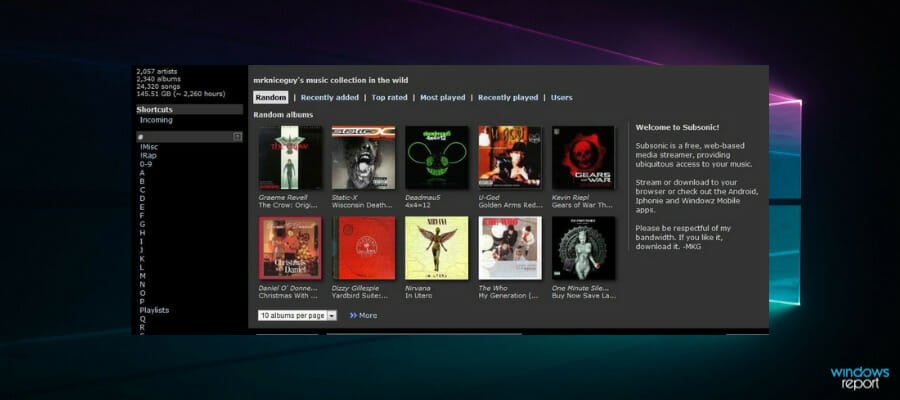Jump to letter D in index

click(x=142, y=199)
